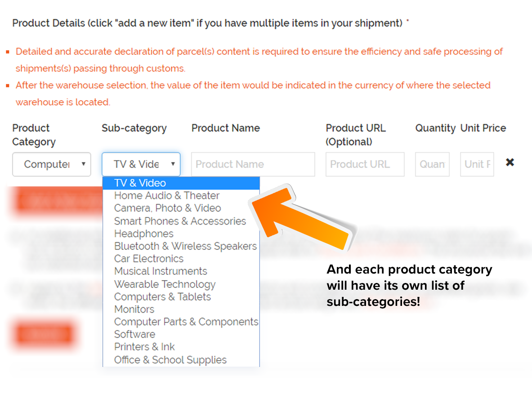The image size is (532, 393).
Task: Remove item row with X icon
Action: 510,162
